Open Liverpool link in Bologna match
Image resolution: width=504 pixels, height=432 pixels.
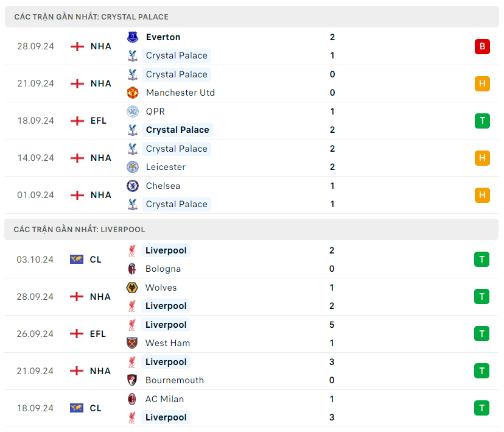pyautogui.click(x=166, y=250)
